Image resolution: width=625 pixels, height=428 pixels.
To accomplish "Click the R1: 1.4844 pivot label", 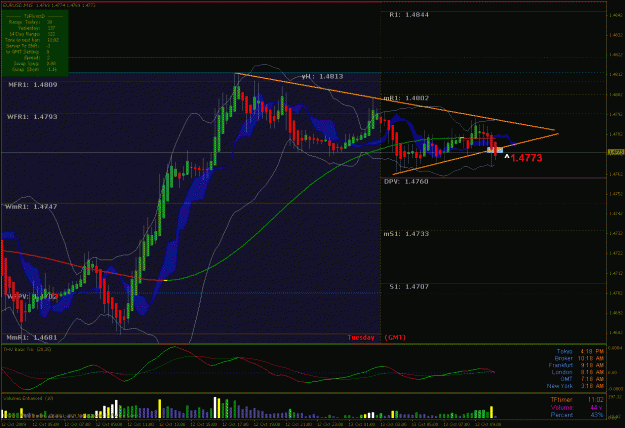I will point(409,15).
